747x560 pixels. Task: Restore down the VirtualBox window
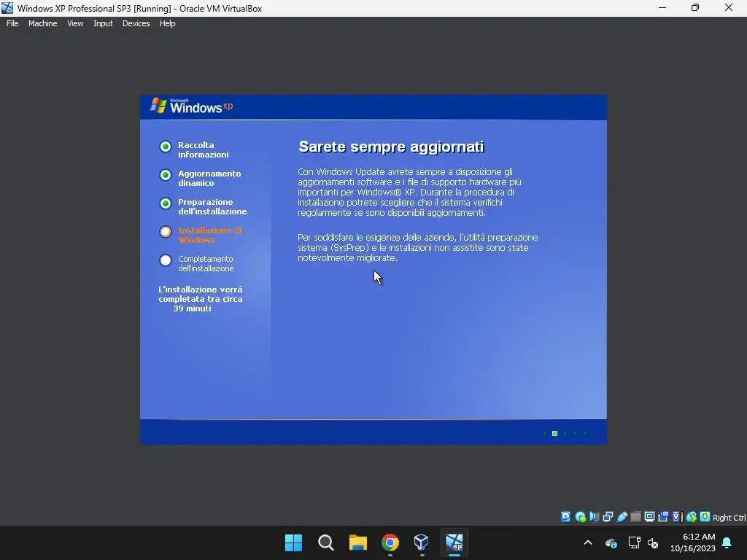(695, 7)
